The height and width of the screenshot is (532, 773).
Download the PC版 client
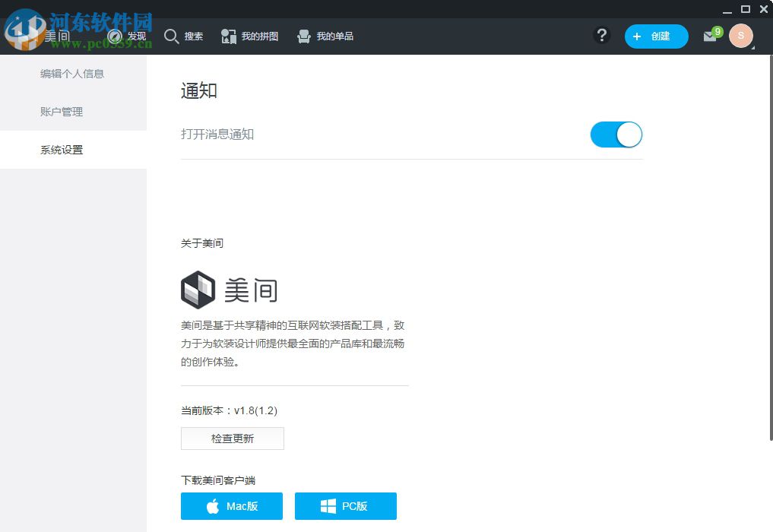[346, 505]
